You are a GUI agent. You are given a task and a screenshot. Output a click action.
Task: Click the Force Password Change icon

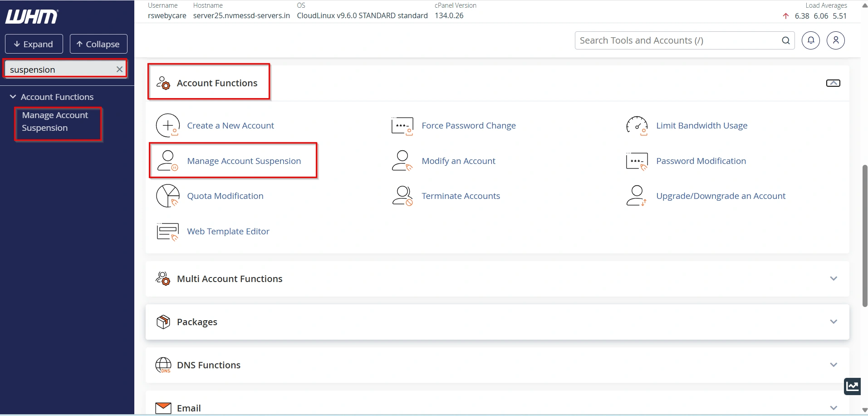[402, 126]
